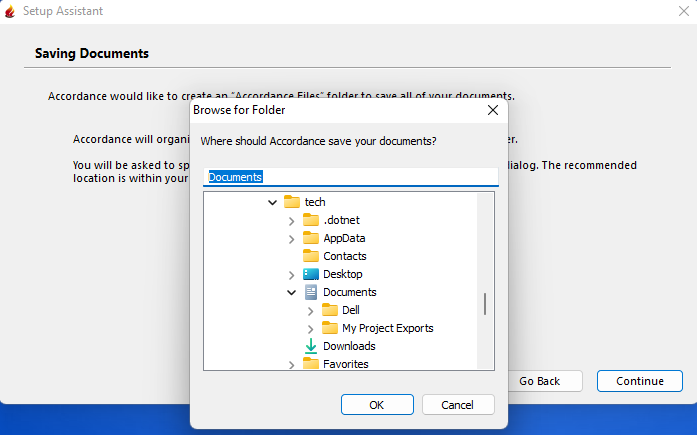Click the AppData folder icon
The width and height of the screenshot is (697, 435).
pos(311,238)
